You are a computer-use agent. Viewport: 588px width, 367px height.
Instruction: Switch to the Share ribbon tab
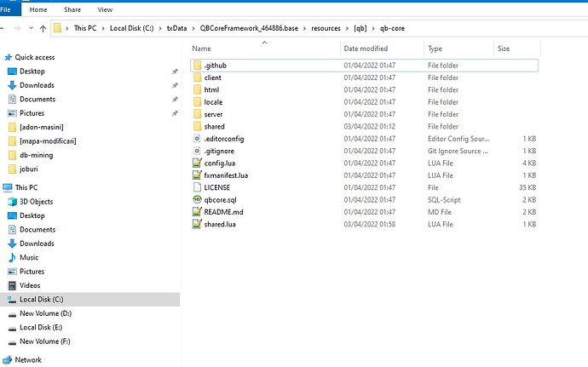72,9
